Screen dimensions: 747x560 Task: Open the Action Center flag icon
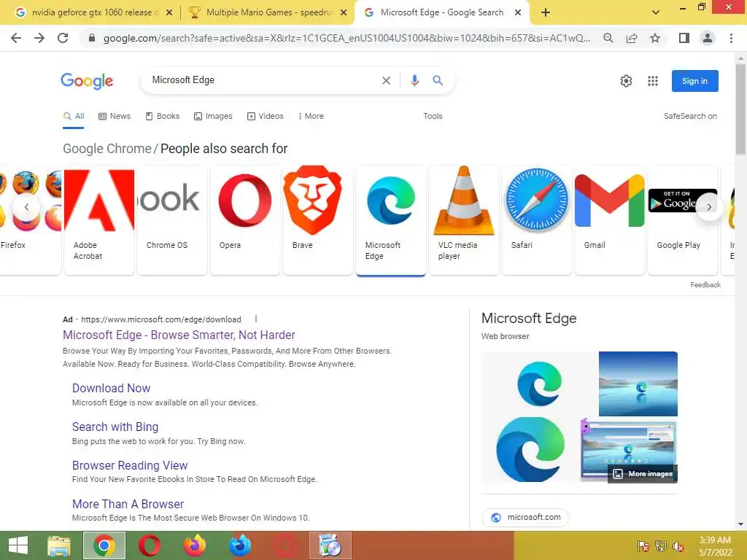pyautogui.click(x=643, y=546)
